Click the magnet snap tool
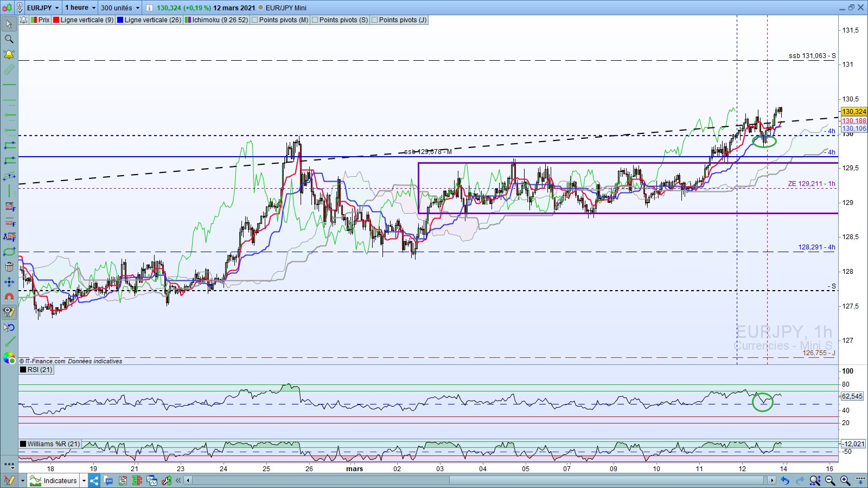868x488 pixels. click(x=9, y=297)
